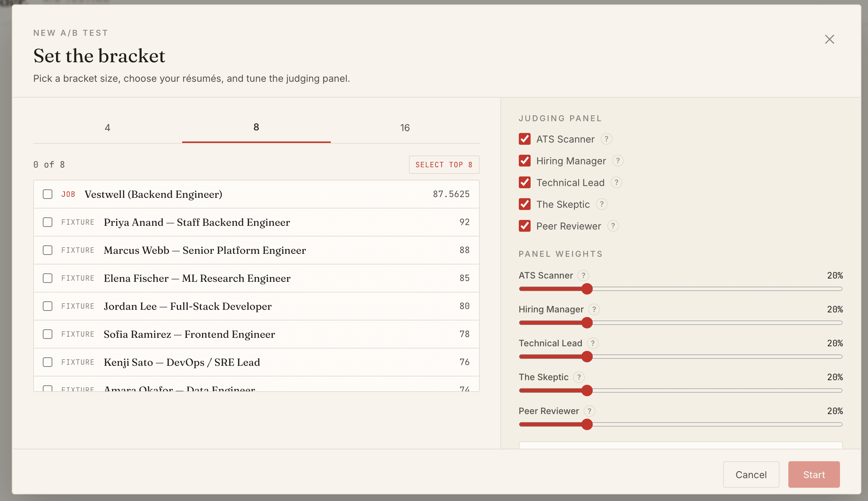Click Priya Anand — Staff Backend Engineer name

coord(197,222)
